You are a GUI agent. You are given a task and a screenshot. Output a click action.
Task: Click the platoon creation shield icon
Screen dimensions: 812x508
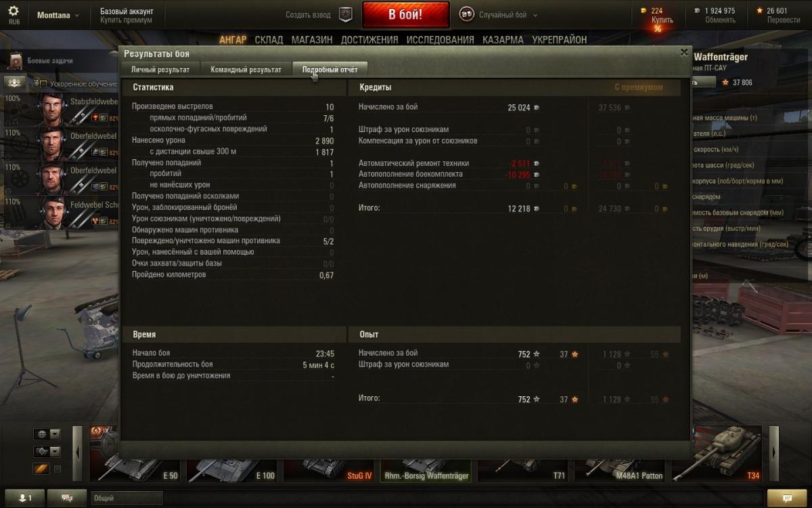click(346, 14)
